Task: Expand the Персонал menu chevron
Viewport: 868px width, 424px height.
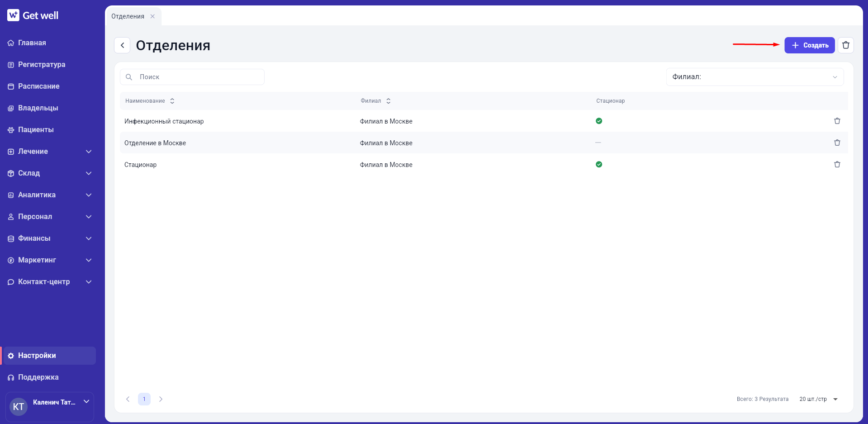Action: pyautogui.click(x=89, y=217)
